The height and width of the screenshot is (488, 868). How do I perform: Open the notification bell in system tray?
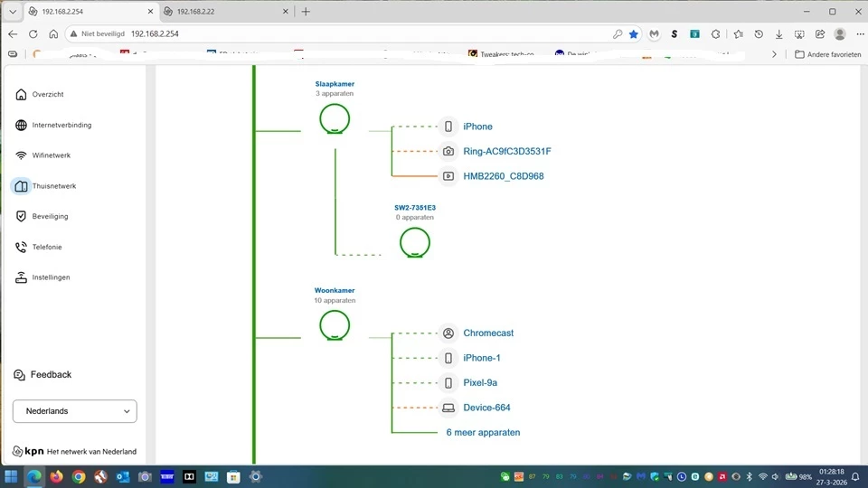[855, 477]
